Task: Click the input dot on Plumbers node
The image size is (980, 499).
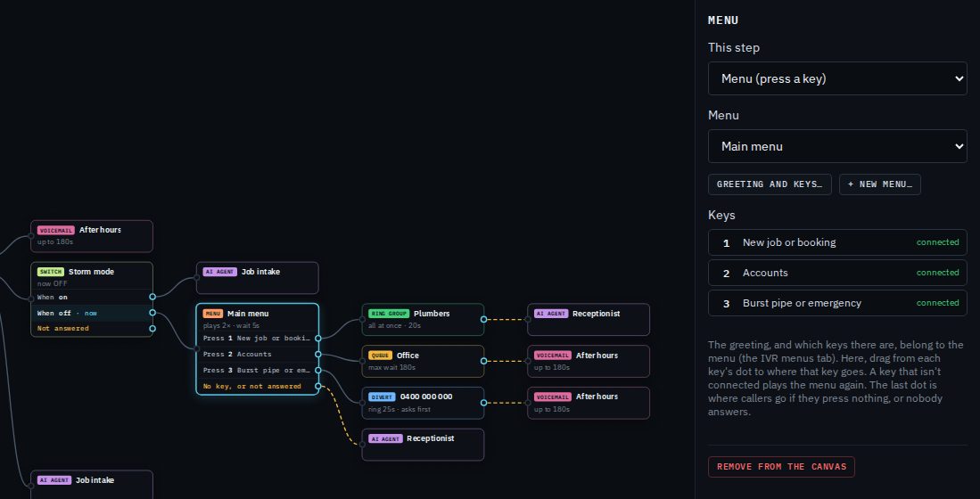Action: pos(362,319)
